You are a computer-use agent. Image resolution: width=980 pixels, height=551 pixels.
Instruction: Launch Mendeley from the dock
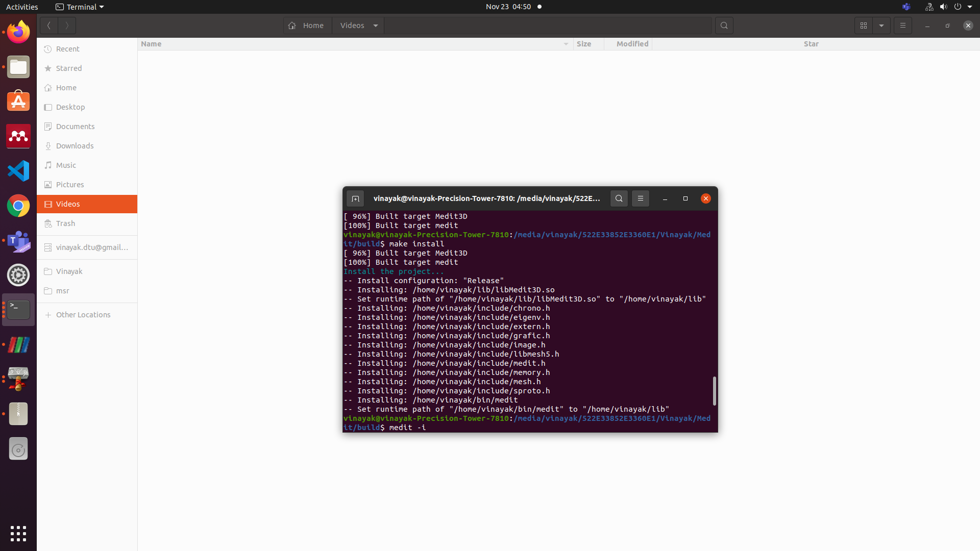coord(18,136)
